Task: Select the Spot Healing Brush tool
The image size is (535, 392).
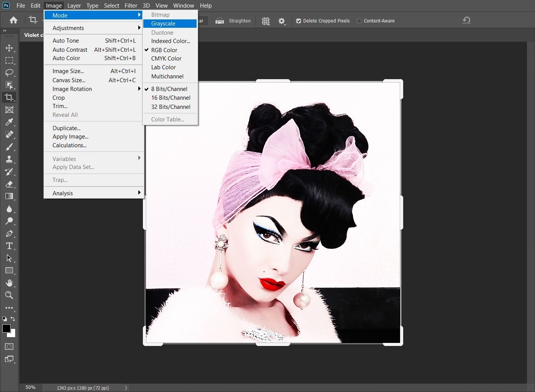Action: [x=9, y=135]
